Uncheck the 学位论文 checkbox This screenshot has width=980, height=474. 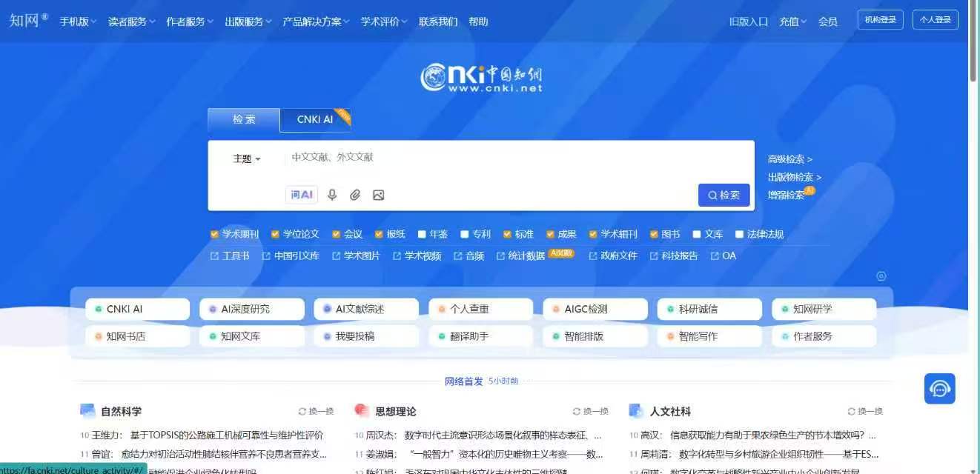(276, 234)
